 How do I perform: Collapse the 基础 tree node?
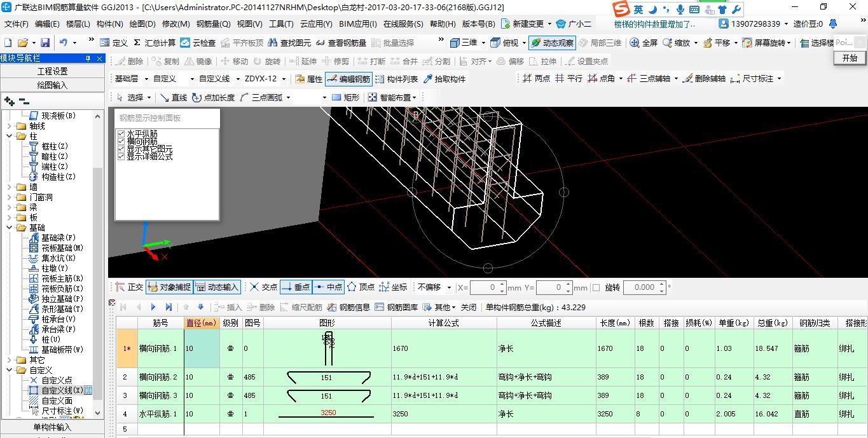[9, 228]
